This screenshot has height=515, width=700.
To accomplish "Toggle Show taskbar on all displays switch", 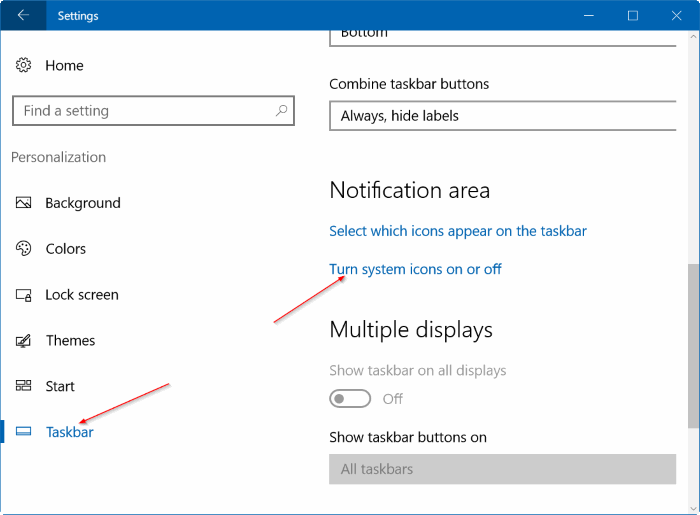I will click(350, 399).
